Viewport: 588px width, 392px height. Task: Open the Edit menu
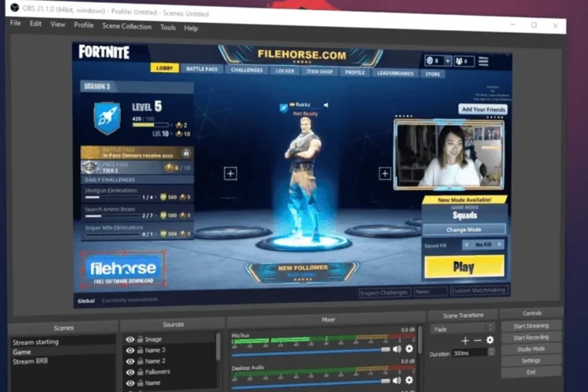[x=36, y=24]
